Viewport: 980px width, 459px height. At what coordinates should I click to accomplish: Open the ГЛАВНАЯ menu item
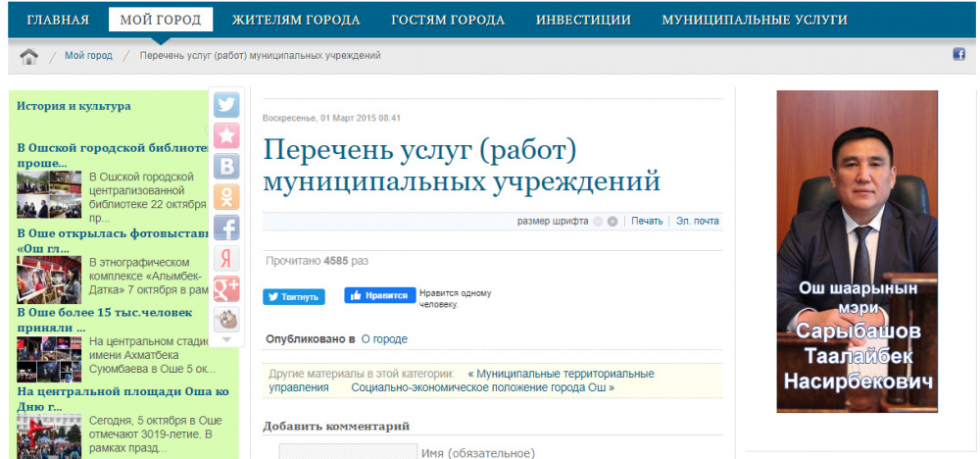[x=58, y=20]
